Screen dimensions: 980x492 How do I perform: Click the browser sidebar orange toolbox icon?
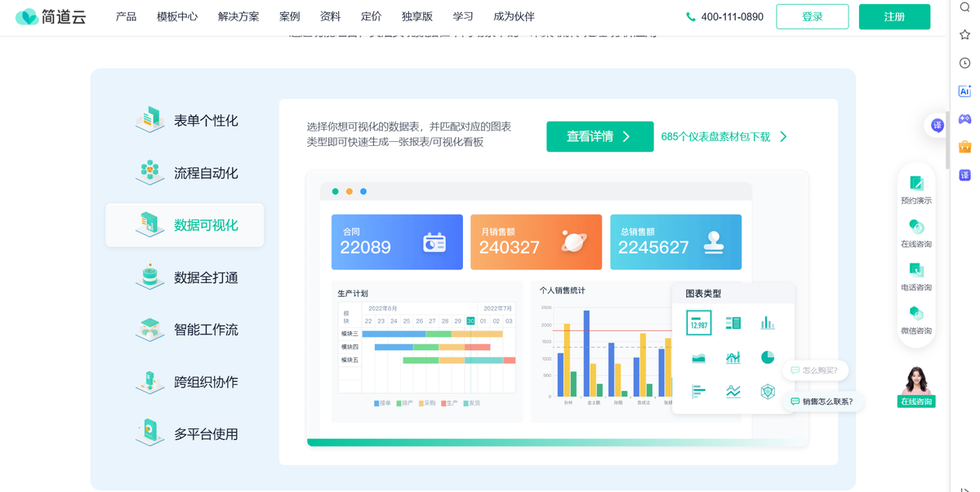coord(964,147)
